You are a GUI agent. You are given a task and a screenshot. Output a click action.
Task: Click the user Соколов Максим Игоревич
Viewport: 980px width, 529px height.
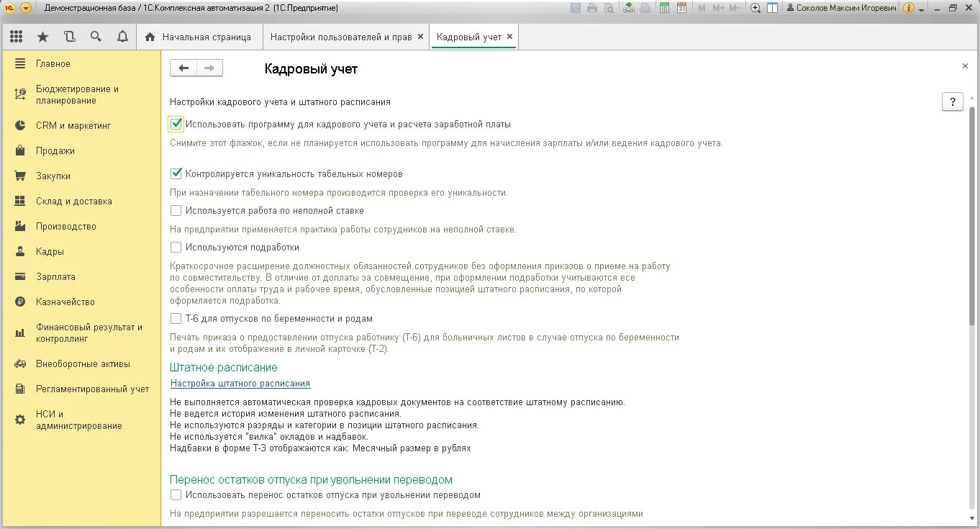pos(841,8)
